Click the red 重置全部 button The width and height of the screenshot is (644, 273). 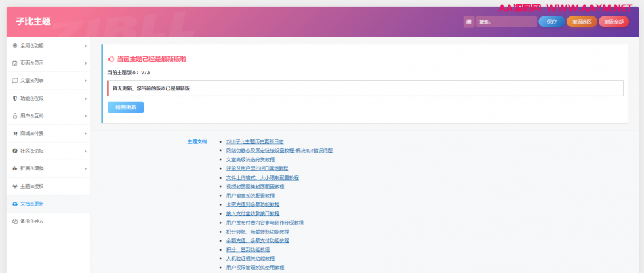tap(613, 22)
